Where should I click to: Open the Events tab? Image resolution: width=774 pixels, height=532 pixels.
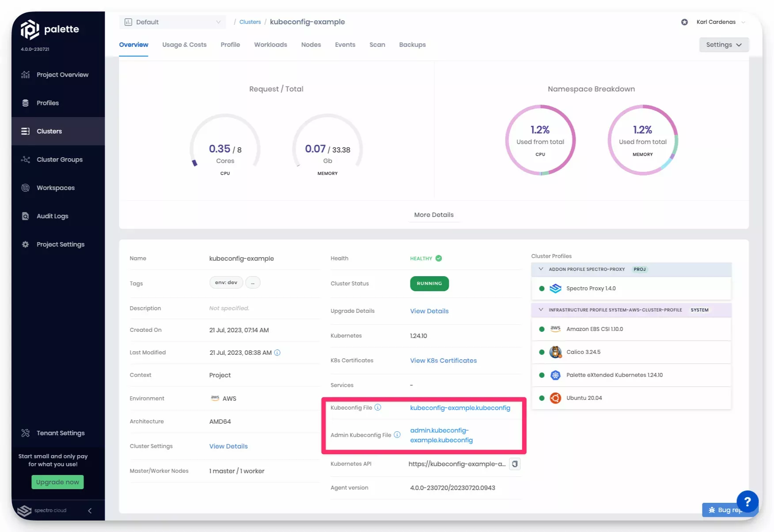(345, 45)
